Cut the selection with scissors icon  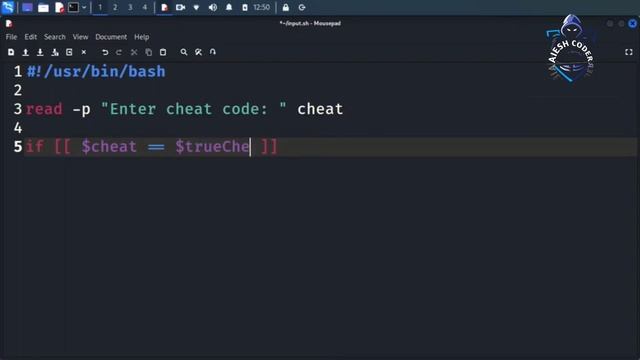[x=134, y=52]
